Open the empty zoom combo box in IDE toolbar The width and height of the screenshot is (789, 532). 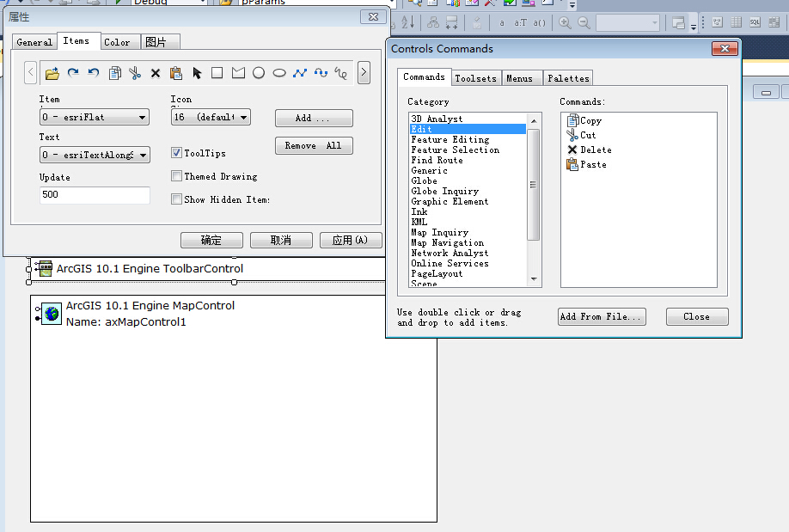pyautogui.click(x=627, y=22)
